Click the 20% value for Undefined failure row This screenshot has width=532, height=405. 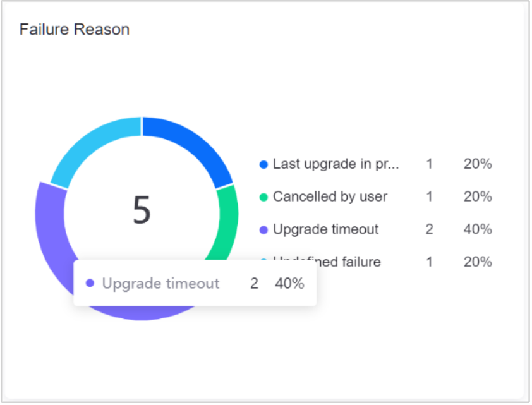[x=478, y=262]
